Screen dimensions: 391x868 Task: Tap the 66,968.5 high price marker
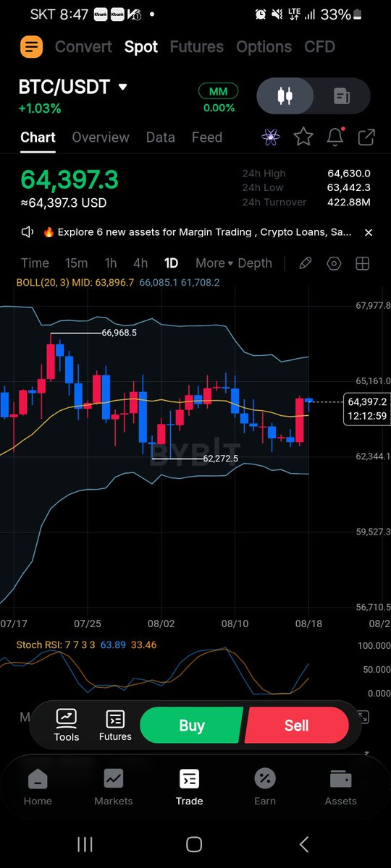click(119, 333)
